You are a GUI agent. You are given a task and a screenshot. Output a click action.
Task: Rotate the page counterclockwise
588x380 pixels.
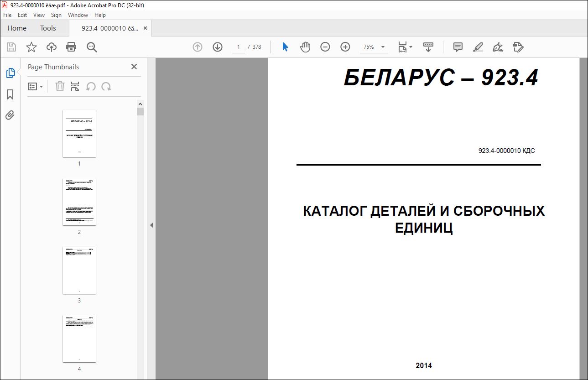coord(91,86)
